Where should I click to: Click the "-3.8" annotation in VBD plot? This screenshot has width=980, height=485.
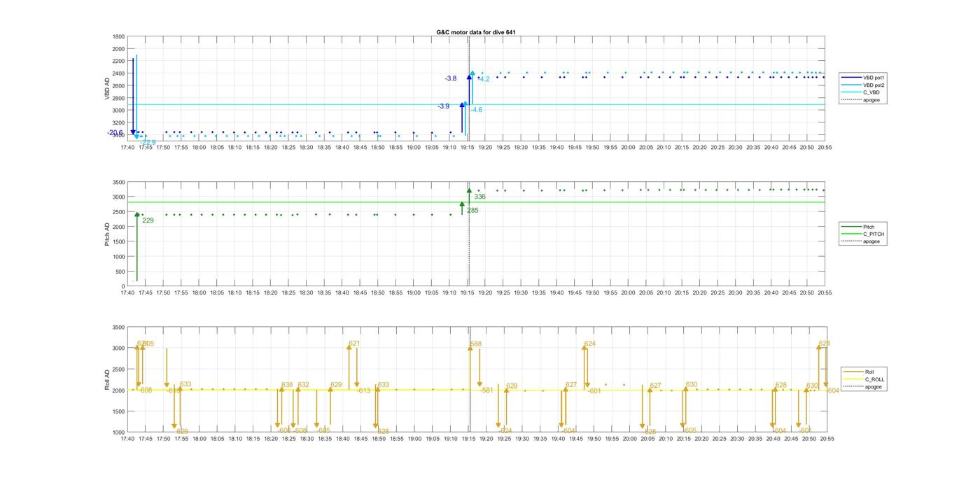pos(451,78)
